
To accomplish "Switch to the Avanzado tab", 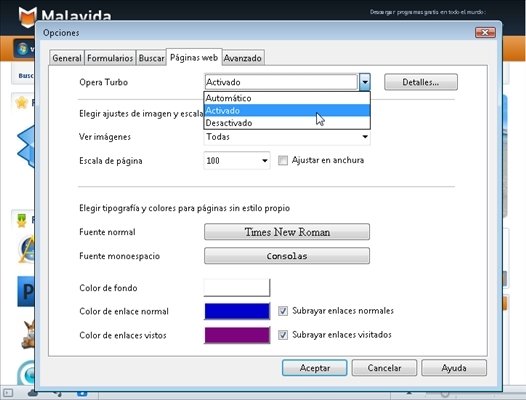I will pos(243,58).
